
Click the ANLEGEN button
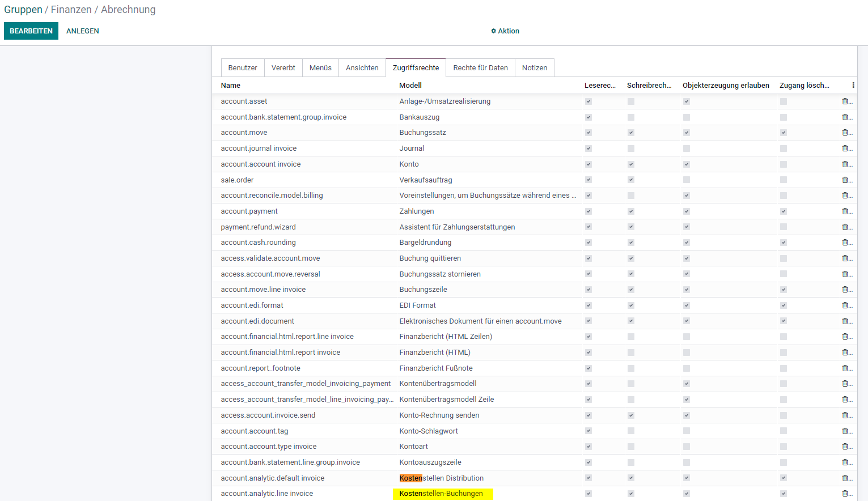click(x=83, y=31)
